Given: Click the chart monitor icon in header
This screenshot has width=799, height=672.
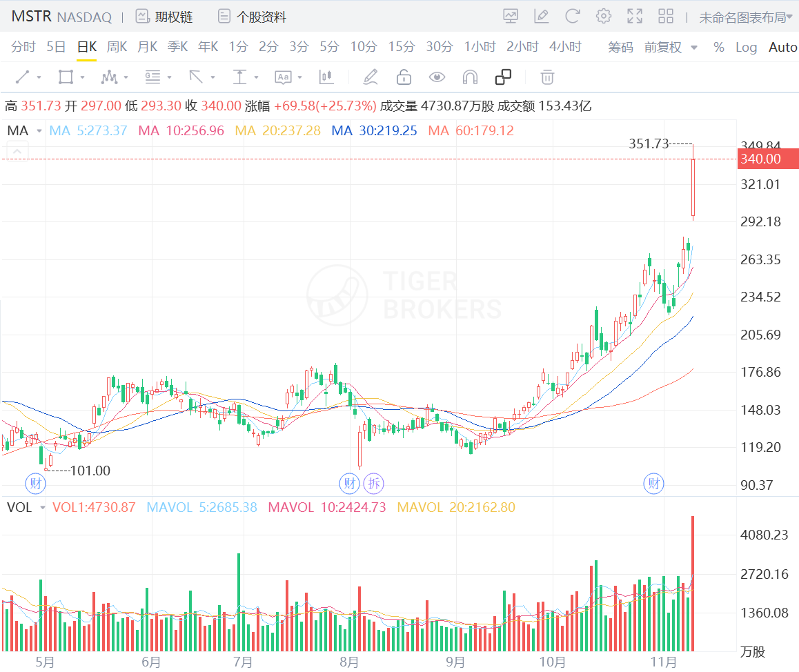Looking at the screenshot, I should pos(510,17).
